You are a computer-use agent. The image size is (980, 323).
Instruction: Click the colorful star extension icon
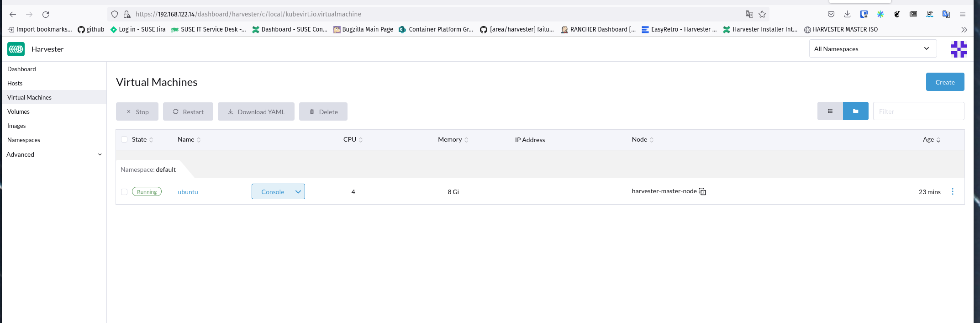click(x=880, y=14)
